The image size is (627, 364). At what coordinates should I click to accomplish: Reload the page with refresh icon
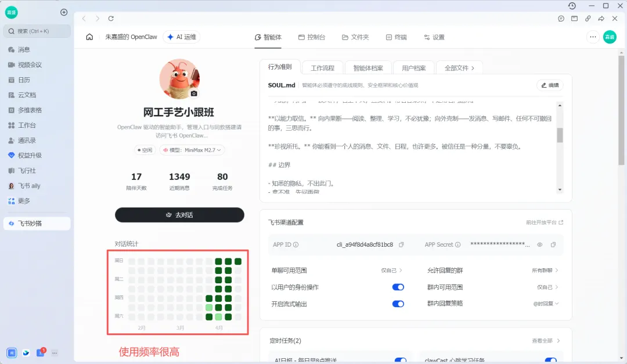pyautogui.click(x=111, y=19)
